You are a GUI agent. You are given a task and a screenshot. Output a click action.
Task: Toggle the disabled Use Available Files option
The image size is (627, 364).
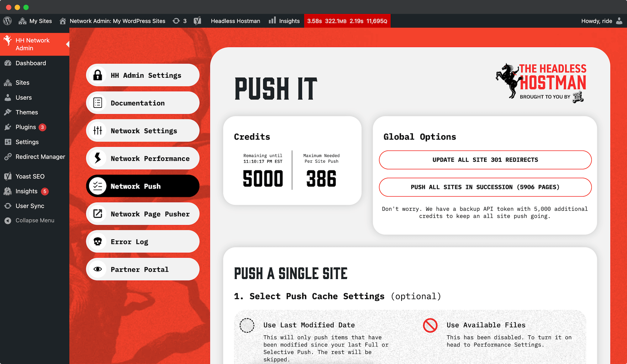click(430, 325)
